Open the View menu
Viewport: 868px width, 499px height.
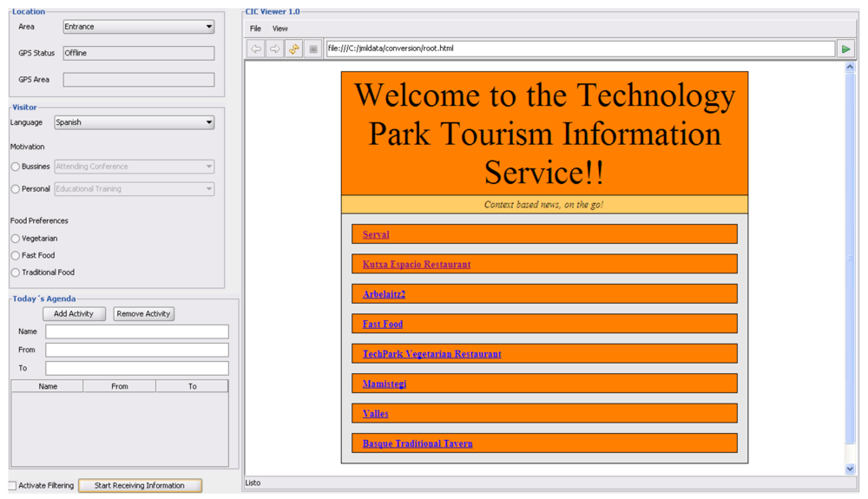(279, 29)
